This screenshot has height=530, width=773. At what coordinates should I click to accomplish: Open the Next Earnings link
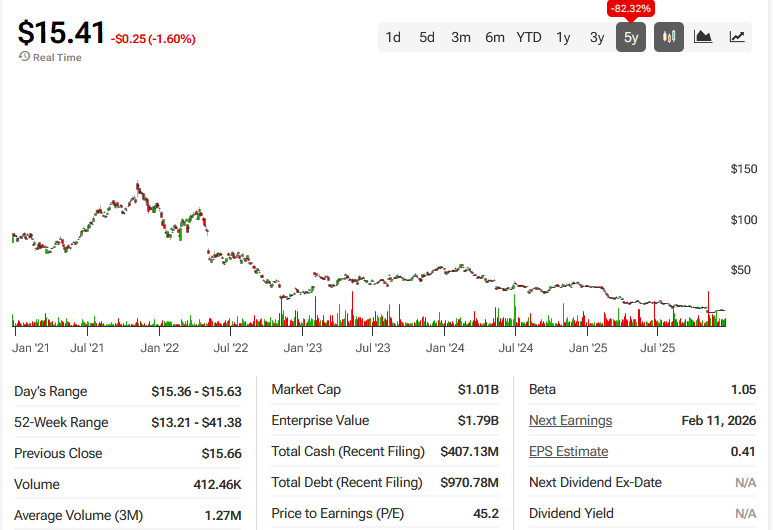pyautogui.click(x=570, y=420)
